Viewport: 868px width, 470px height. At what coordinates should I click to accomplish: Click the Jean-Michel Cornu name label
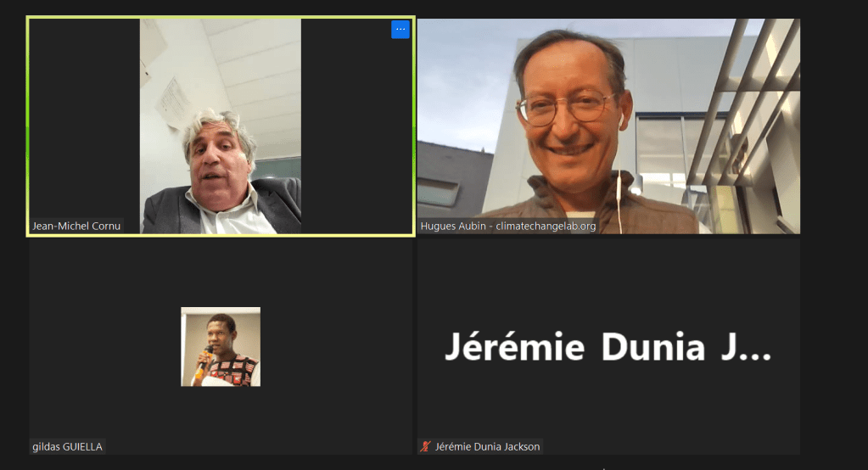(76, 226)
